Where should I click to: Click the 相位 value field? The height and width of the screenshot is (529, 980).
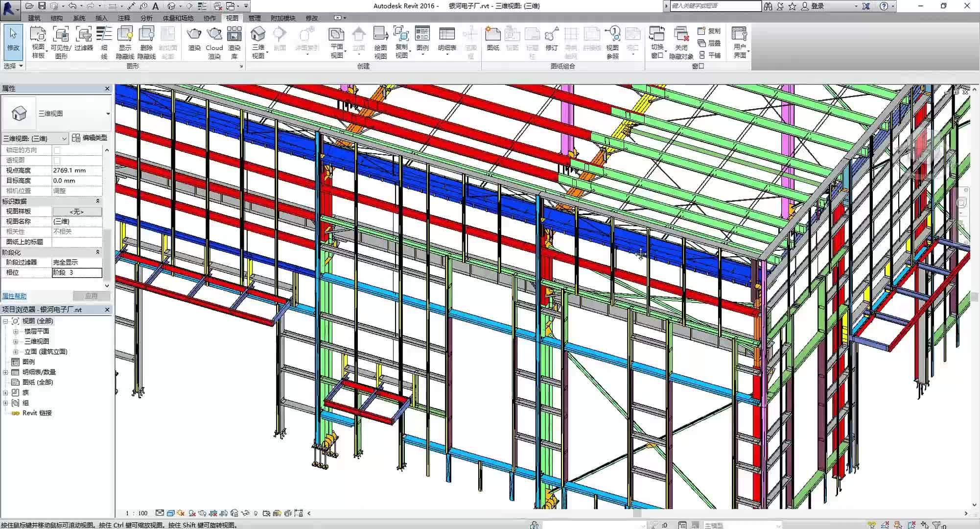(77, 272)
